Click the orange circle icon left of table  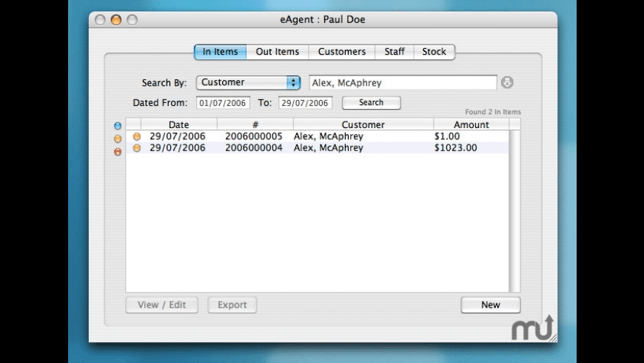tap(118, 139)
